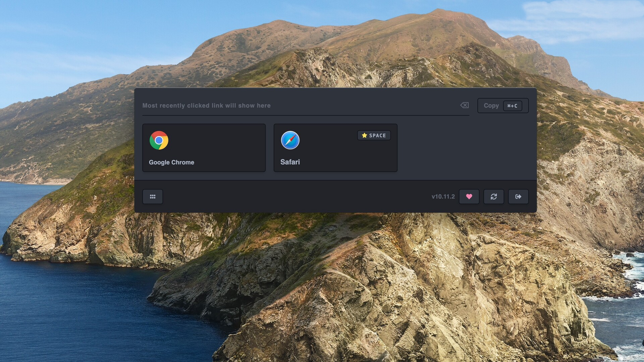Click the ⌘+C shortcut keycap inside Copy
The height and width of the screenshot is (362, 644).
(x=512, y=106)
